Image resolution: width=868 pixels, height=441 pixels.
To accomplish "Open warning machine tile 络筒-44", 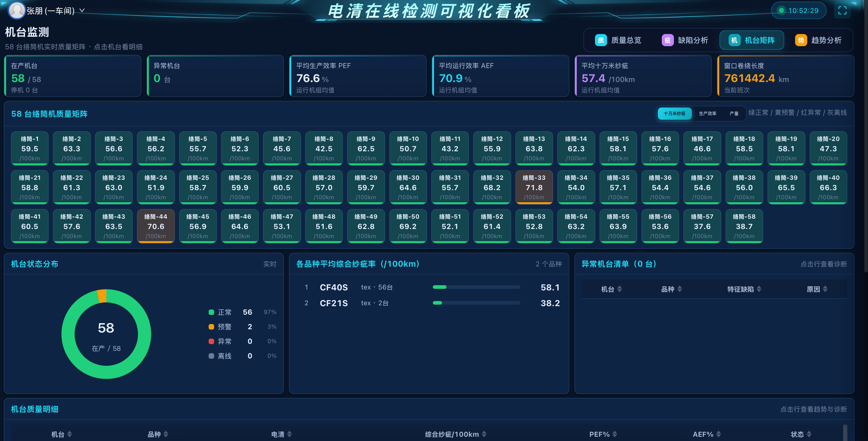I will [x=156, y=226].
